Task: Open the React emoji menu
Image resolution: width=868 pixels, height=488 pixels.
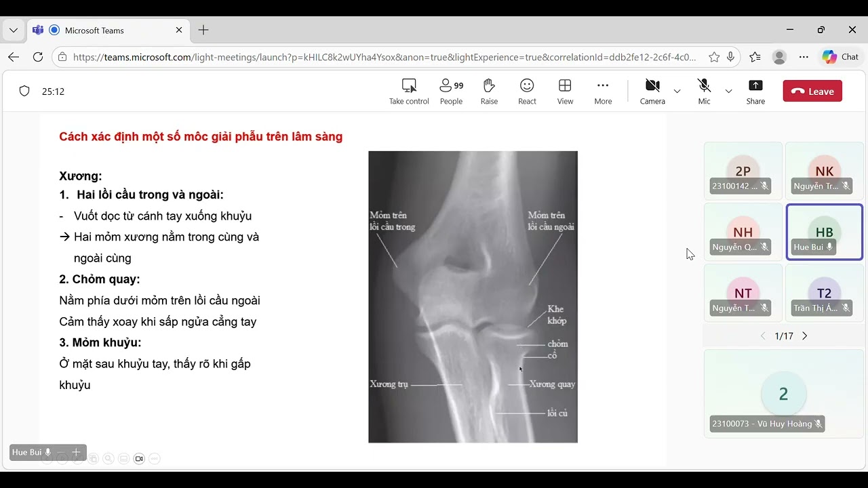Action: 527,91
